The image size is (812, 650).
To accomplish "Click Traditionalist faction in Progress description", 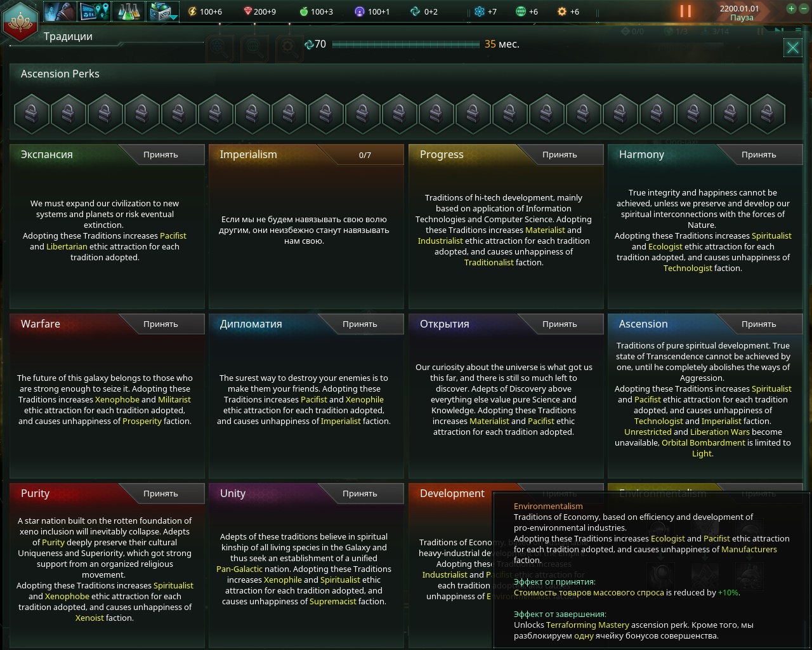I will point(488,262).
